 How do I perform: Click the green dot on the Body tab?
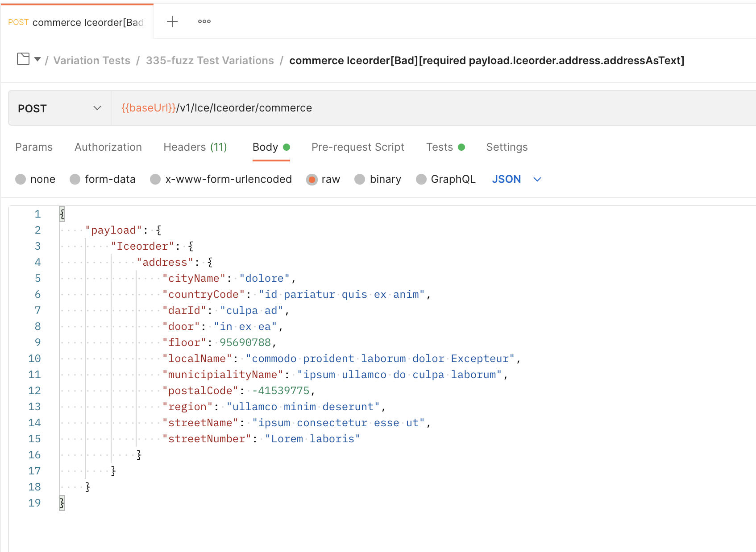tap(287, 147)
